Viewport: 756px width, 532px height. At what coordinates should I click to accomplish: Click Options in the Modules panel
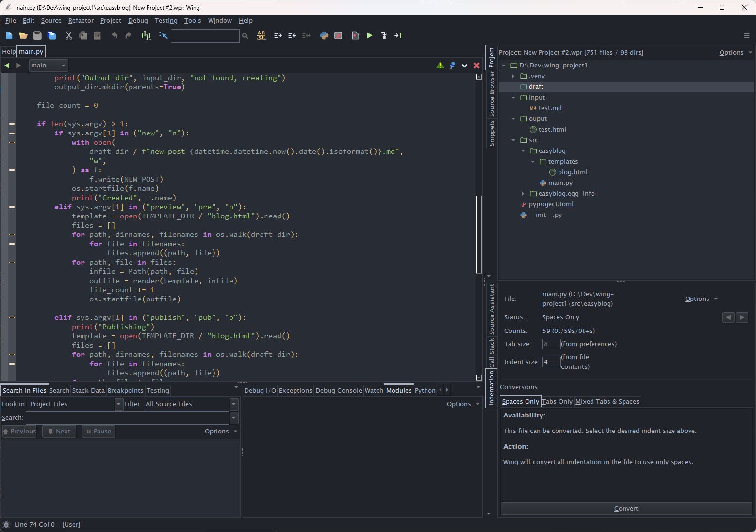pos(463,404)
